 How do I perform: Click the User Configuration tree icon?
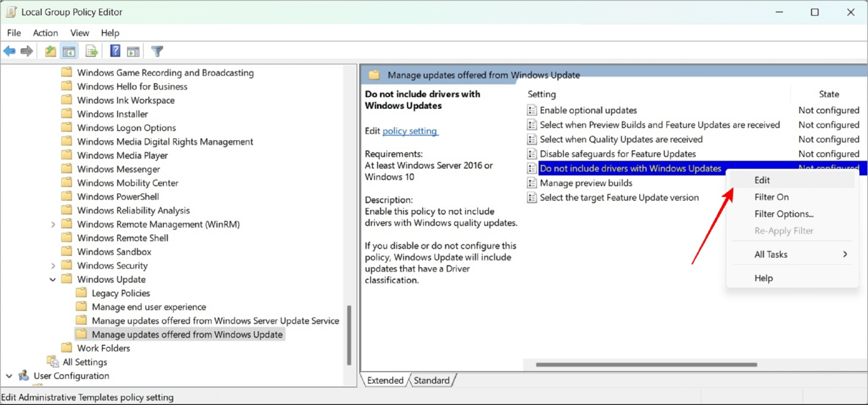pos(24,375)
